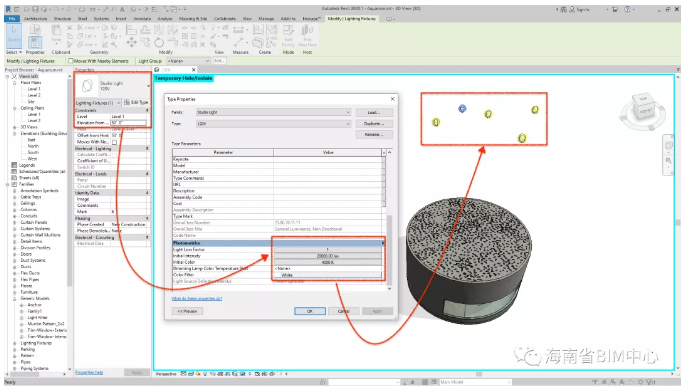Click the Pick New Host icon

coord(307,35)
